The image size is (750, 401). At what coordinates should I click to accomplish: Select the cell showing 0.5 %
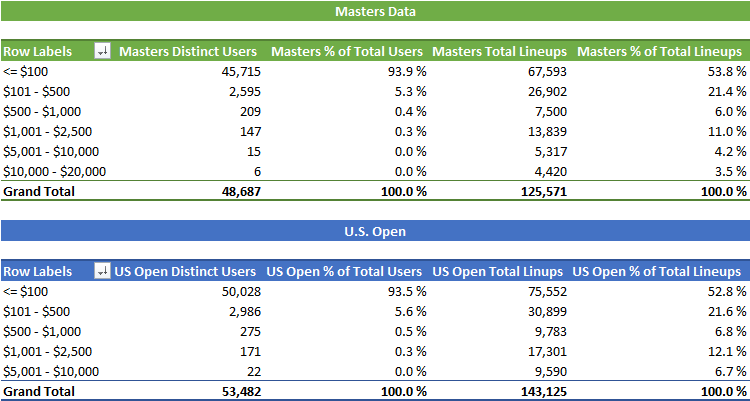410,332
